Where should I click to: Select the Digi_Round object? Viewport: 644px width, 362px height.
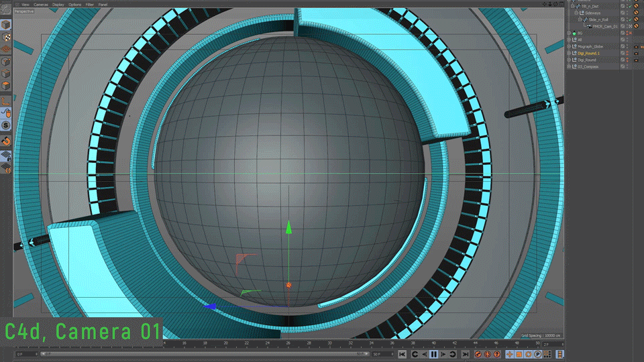[x=586, y=60]
